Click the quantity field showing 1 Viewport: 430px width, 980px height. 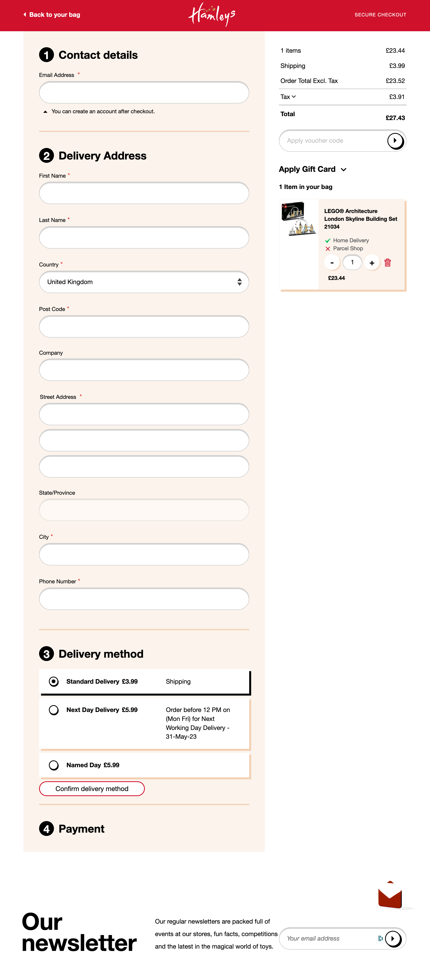tap(352, 262)
